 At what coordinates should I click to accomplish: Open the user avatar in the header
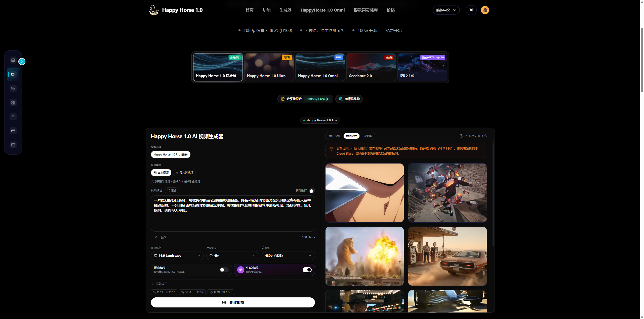tap(485, 10)
